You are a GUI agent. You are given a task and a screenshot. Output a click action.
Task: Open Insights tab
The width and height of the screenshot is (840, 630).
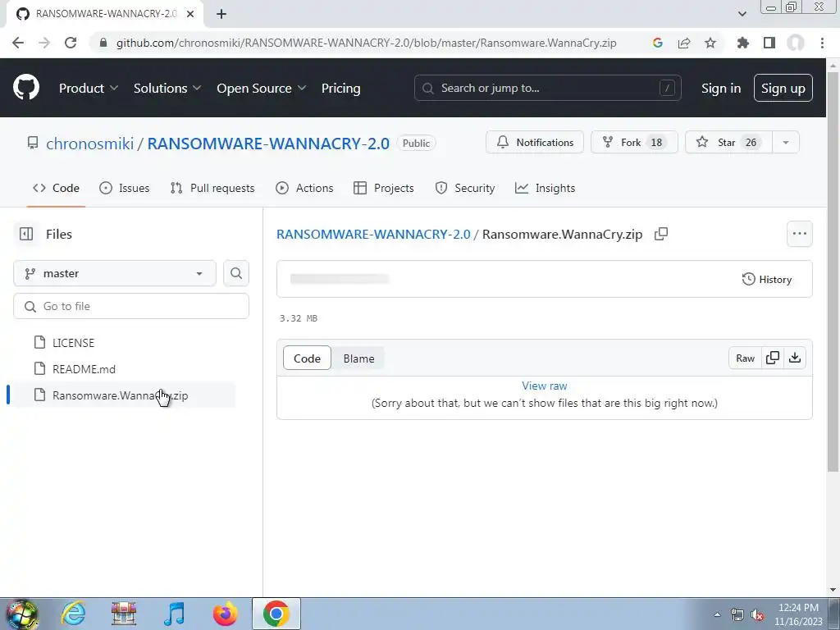click(545, 188)
